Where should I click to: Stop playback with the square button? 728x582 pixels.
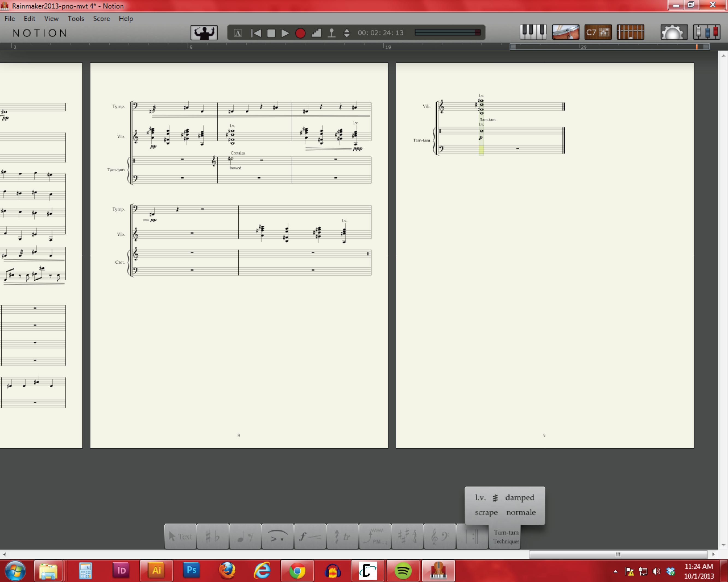[x=271, y=33]
